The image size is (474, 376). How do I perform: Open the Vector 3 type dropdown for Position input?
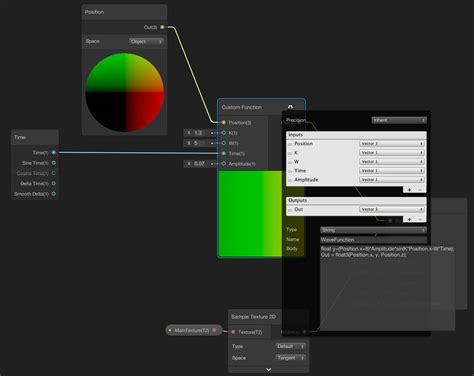coord(392,143)
